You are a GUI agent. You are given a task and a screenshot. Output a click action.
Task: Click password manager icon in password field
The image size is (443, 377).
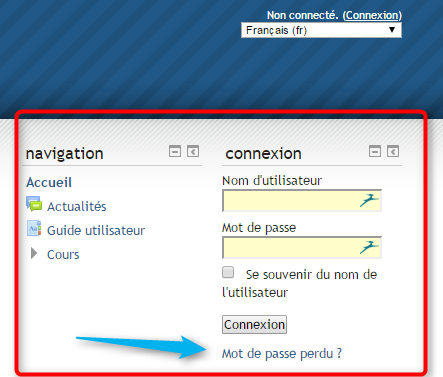(x=369, y=247)
